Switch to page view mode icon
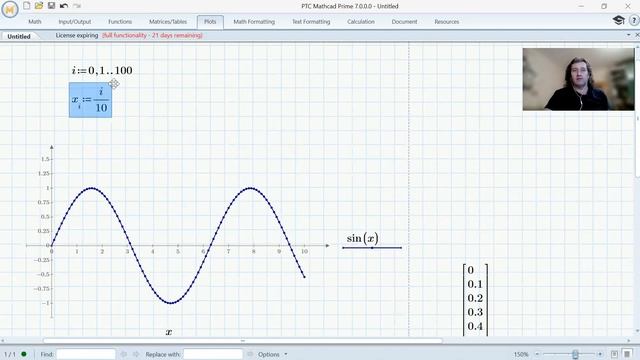Screen dimensions: 640x360 point(614,354)
